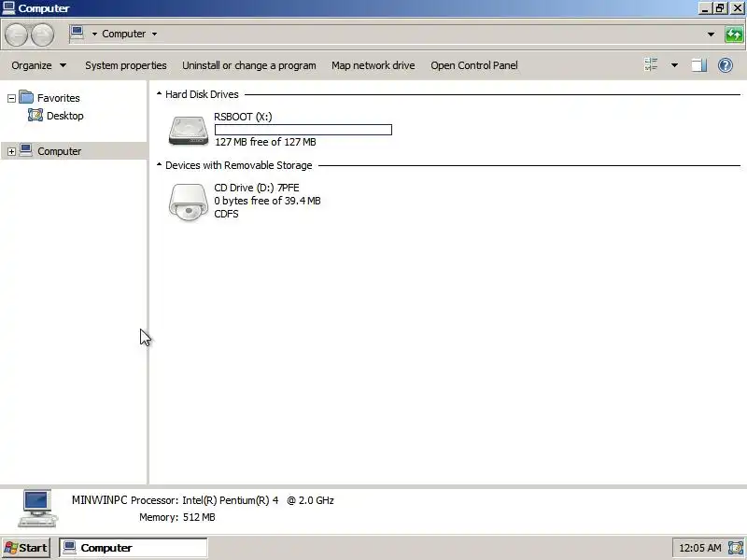Select the RSBOOT (X:) hard disk icon
Viewport: 747px width, 560px height.
(x=189, y=130)
